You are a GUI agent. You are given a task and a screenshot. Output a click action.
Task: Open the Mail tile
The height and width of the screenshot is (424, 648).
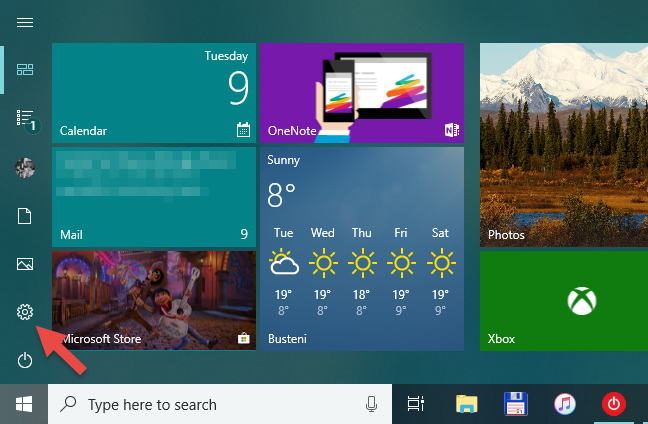pos(154,197)
